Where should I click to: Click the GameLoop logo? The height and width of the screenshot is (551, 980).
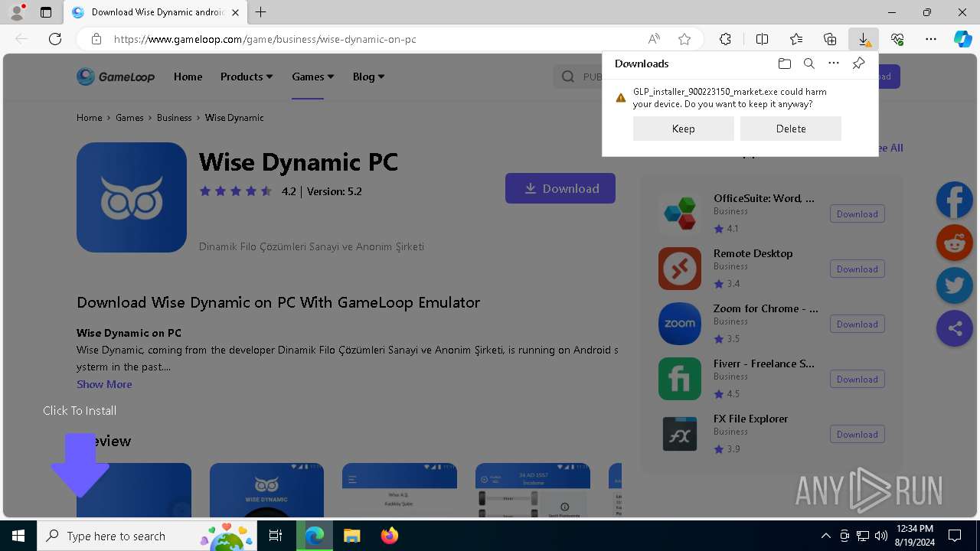tap(116, 77)
